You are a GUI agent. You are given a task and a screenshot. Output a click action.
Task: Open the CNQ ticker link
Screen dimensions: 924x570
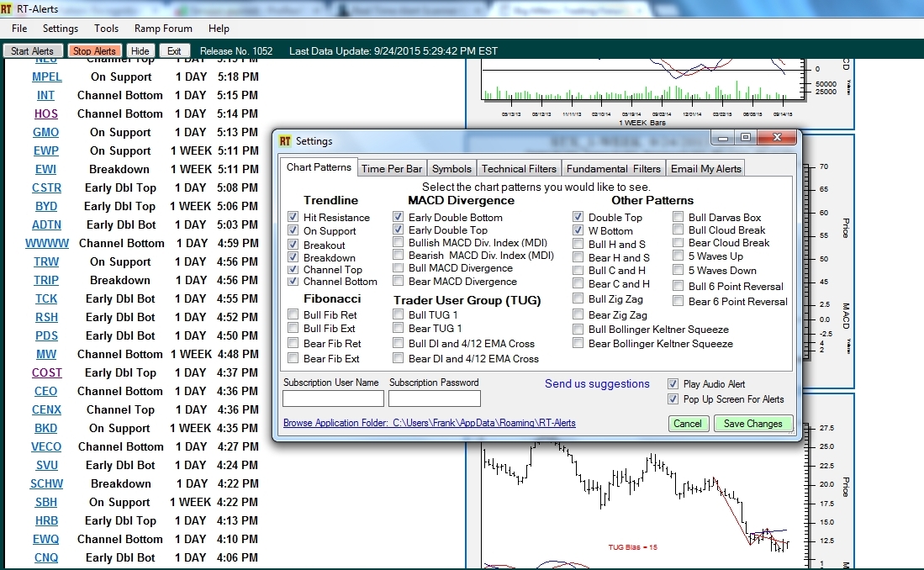(x=46, y=557)
